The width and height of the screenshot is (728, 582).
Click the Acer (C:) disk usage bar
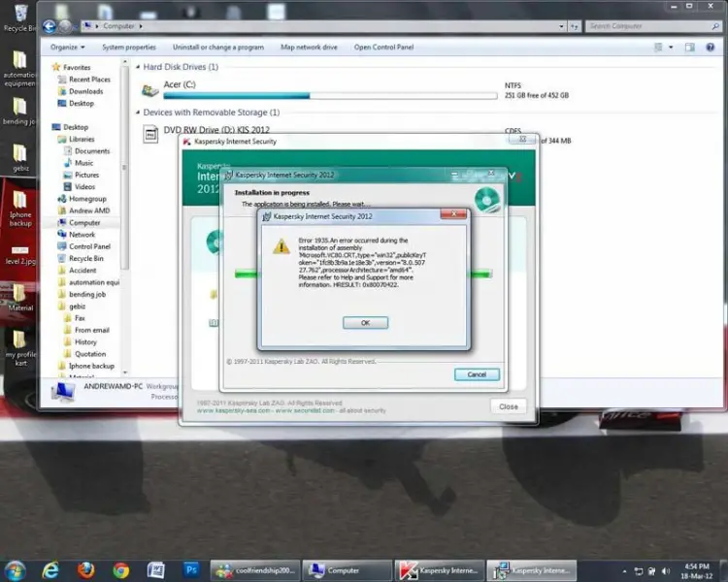point(330,96)
